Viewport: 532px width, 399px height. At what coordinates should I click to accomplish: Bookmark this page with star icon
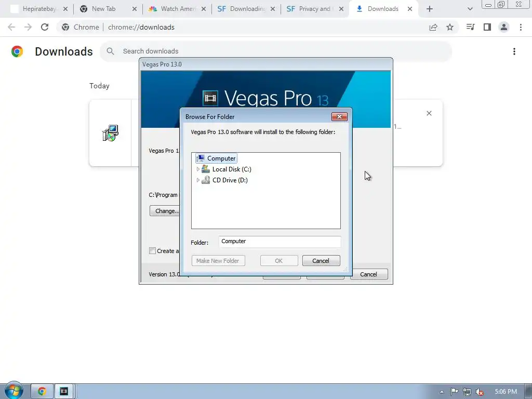tap(450, 27)
